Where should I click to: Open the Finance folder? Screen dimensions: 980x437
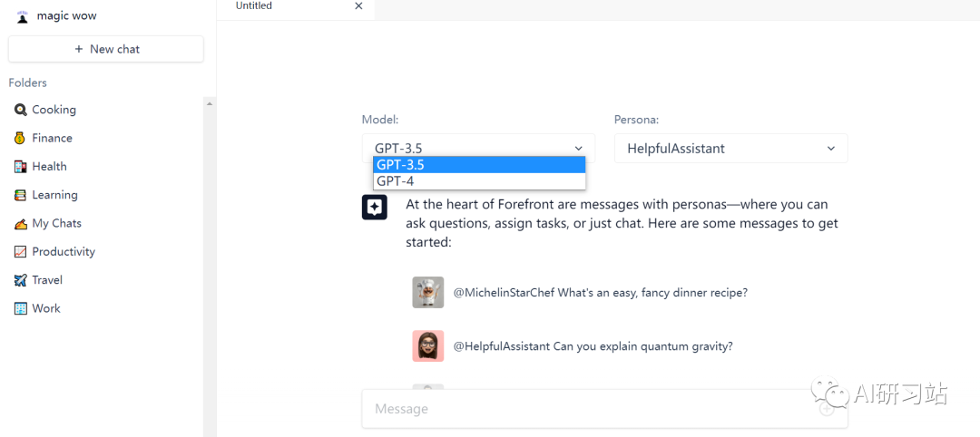pyautogui.click(x=53, y=138)
